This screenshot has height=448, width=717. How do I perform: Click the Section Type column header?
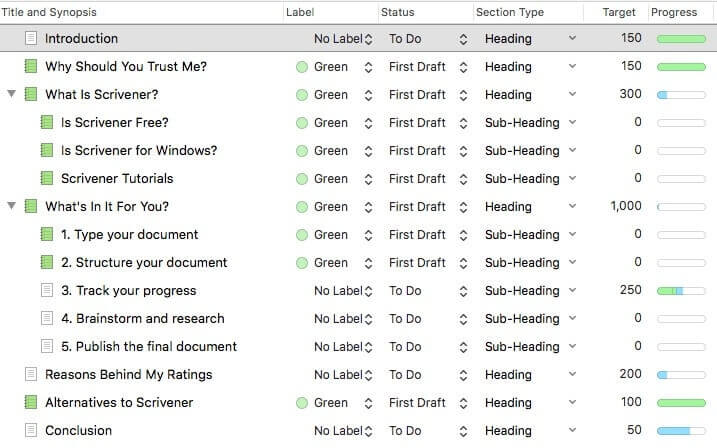[x=510, y=12]
